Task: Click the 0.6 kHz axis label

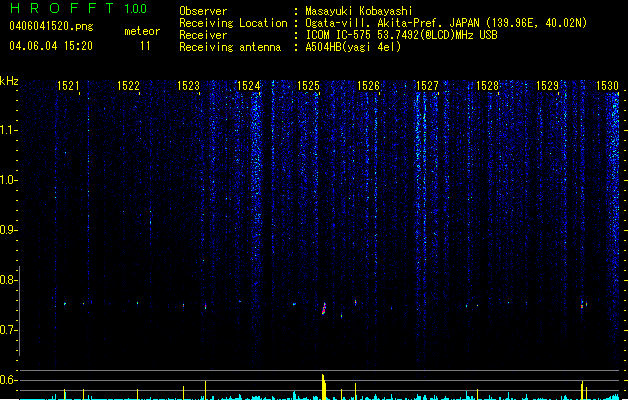Action: [8, 380]
